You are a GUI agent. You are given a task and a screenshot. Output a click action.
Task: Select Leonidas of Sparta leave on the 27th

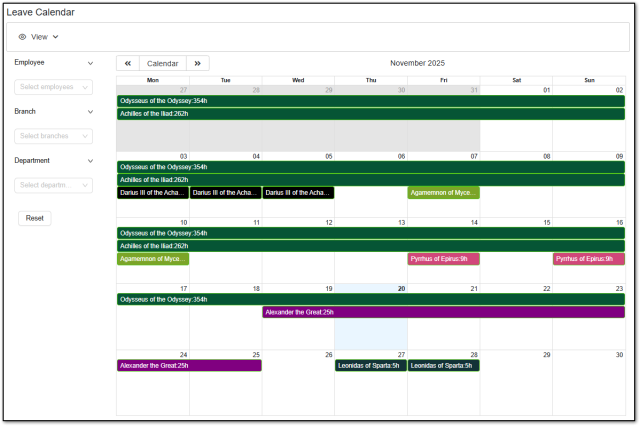(x=370, y=366)
